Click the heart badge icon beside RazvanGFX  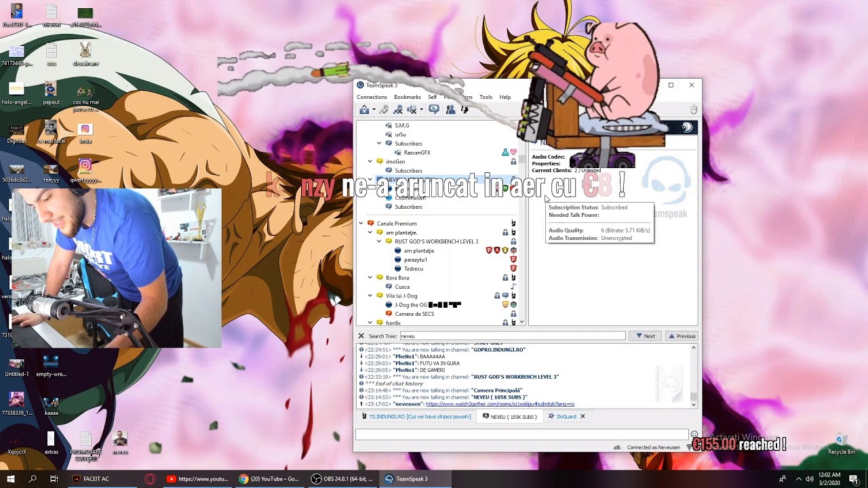pyautogui.click(x=513, y=152)
